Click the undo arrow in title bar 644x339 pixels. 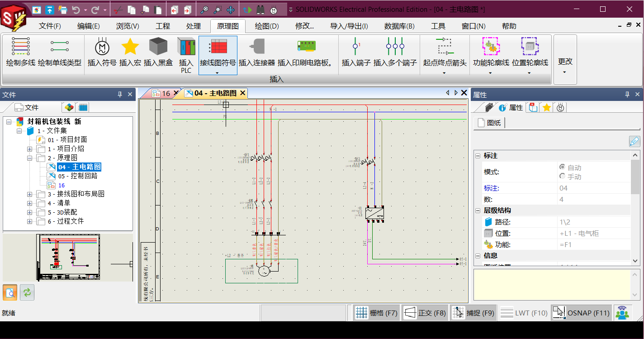click(x=76, y=9)
